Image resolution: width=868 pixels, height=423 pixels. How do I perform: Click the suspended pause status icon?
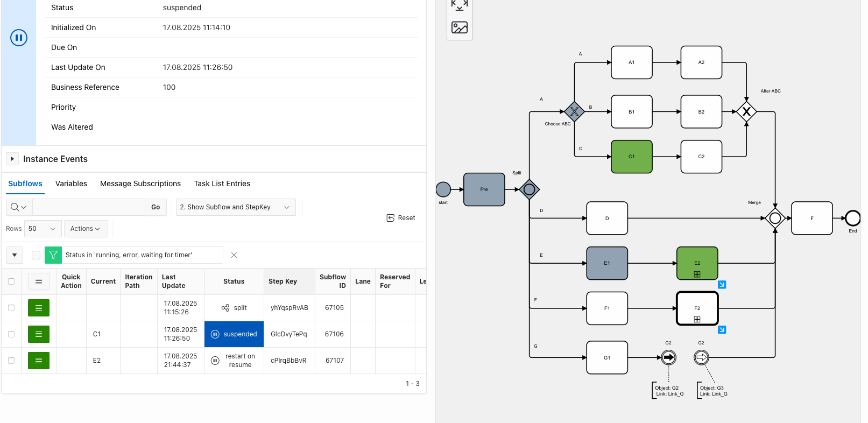coord(19,38)
